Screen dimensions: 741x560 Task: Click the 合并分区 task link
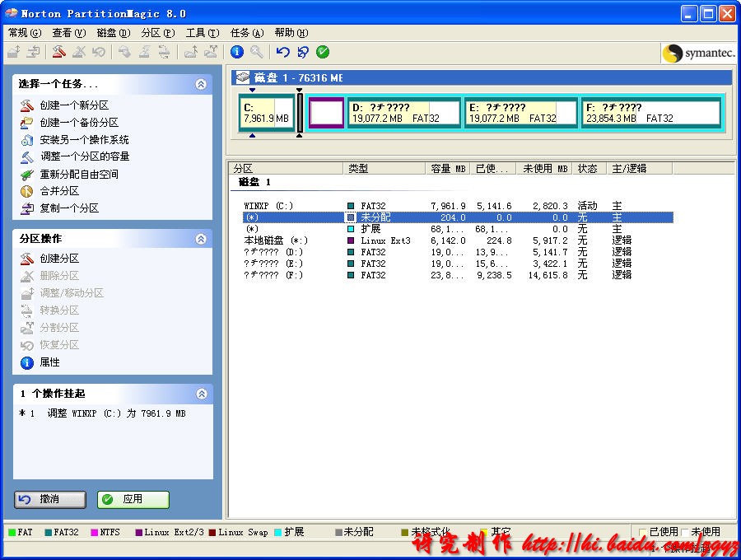[59, 191]
